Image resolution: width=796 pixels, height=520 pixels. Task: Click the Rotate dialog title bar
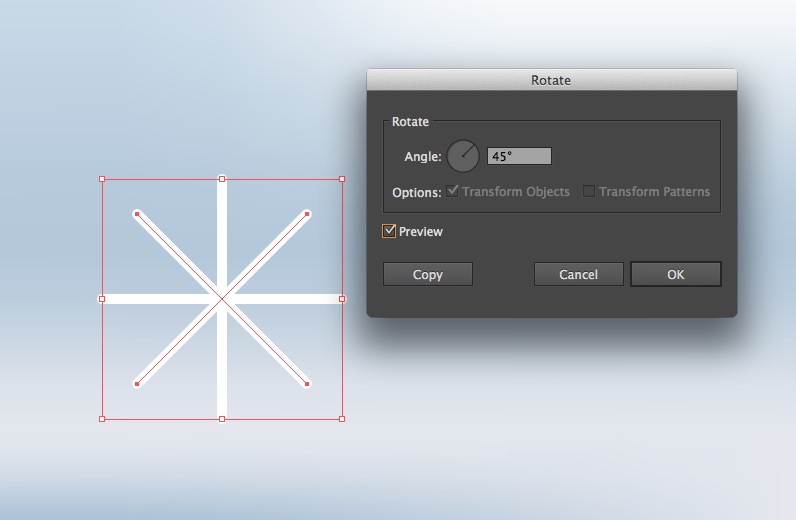pyautogui.click(x=552, y=80)
